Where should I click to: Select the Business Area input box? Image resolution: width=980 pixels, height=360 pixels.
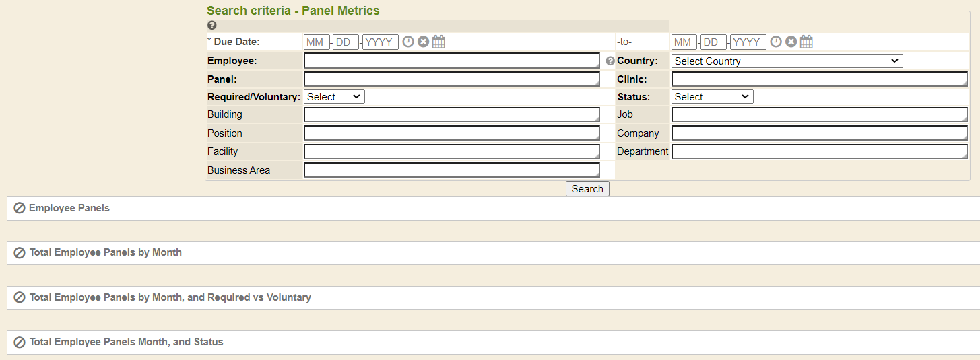pos(451,170)
